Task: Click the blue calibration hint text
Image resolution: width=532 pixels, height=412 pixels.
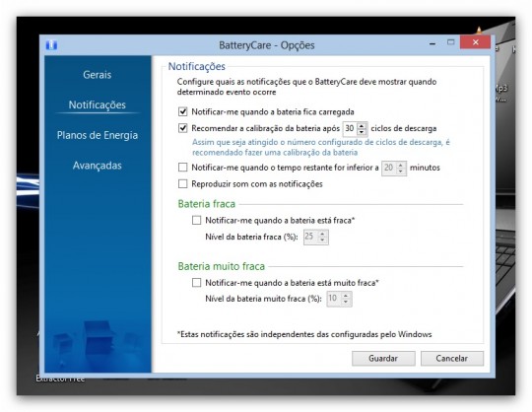Action: pos(321,147)
